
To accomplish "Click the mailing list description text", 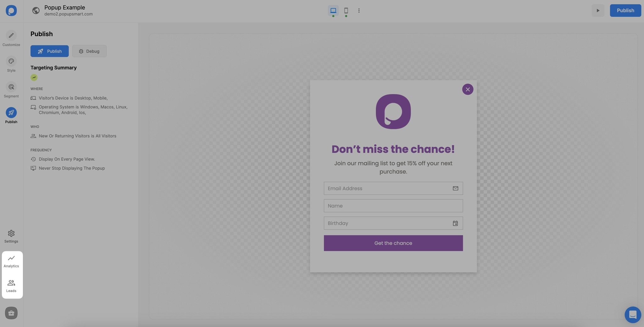I will 393,167.
